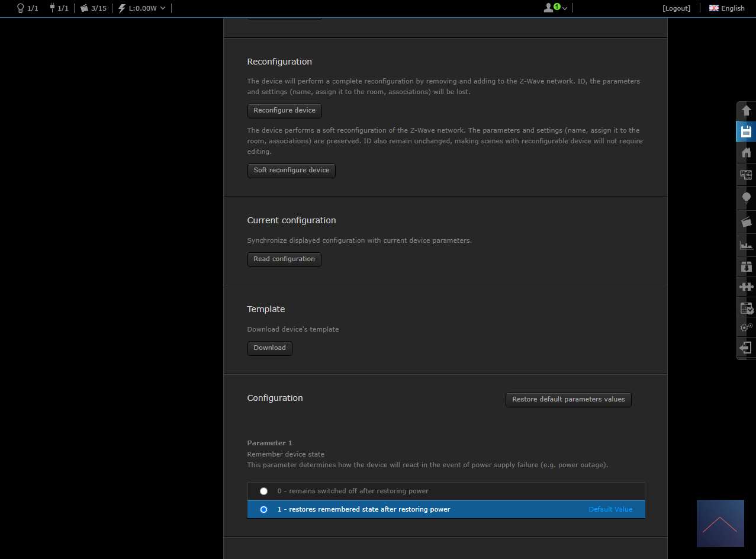Select option 1 restores remembered state radio
This screenshot has height=559, width=756.
coord(264,509)
